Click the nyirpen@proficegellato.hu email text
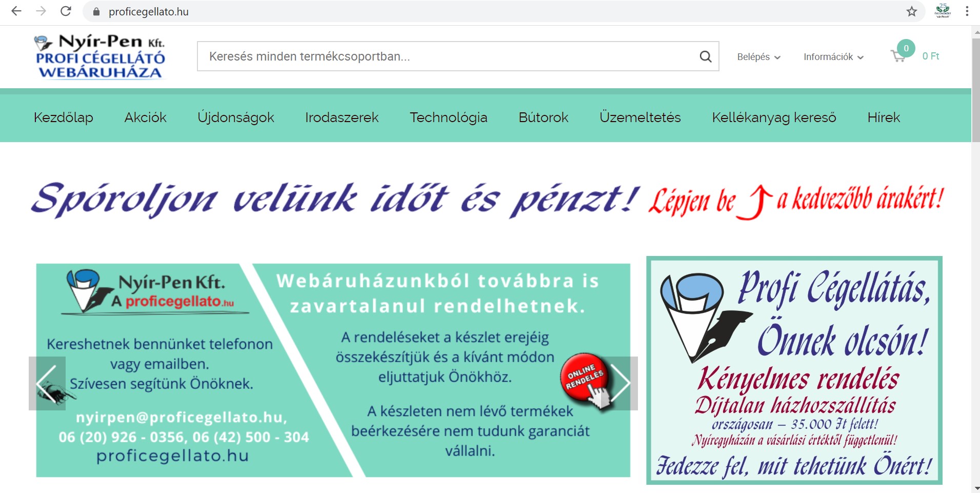980x493 pixels. point(182,418)
